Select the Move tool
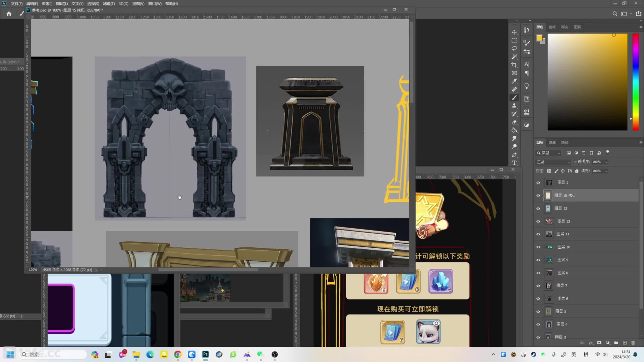 [514, 32]
